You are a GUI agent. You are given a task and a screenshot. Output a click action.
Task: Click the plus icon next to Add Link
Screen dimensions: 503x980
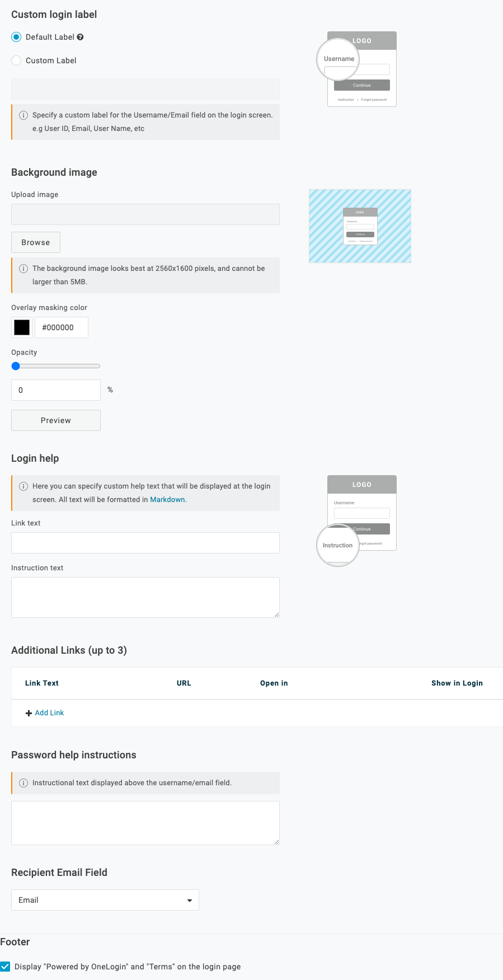coord(28,712)
